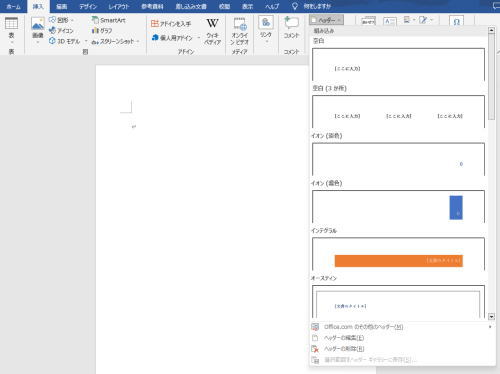Add a コメント to the document
Screen dimensions: 500x374
[291, 28]
